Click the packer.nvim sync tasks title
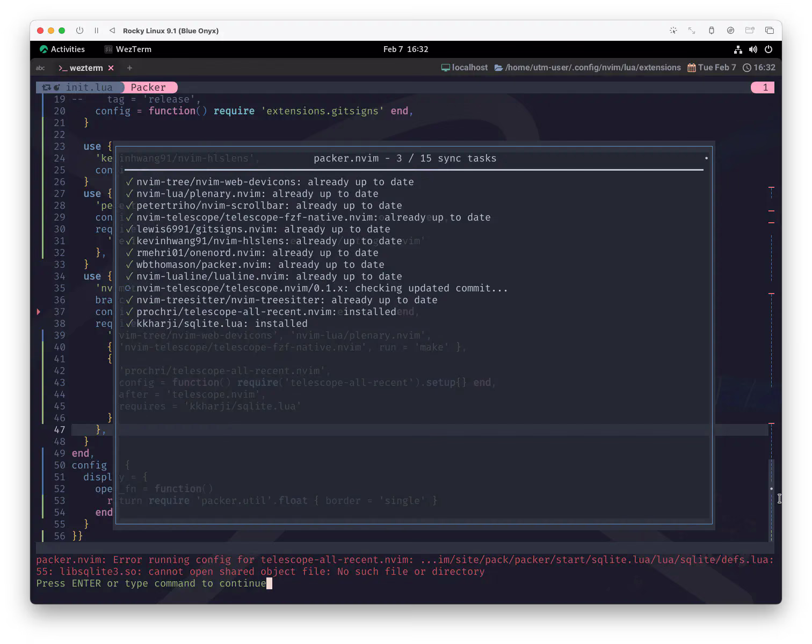This screenshot has height=644, width=812. [405, 158]
